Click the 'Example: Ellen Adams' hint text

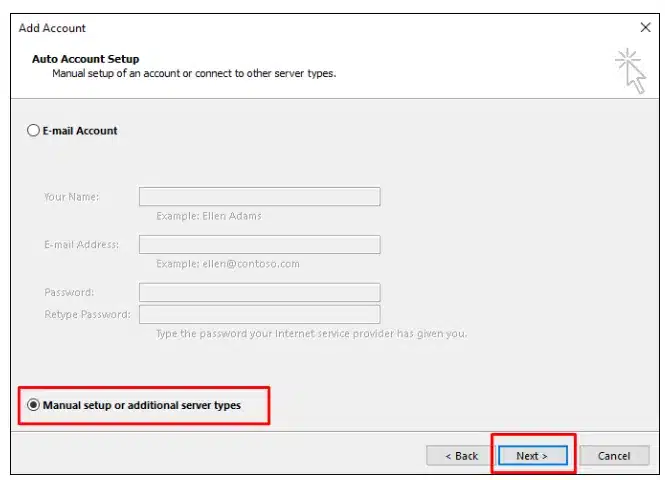(x=209, y=216)
